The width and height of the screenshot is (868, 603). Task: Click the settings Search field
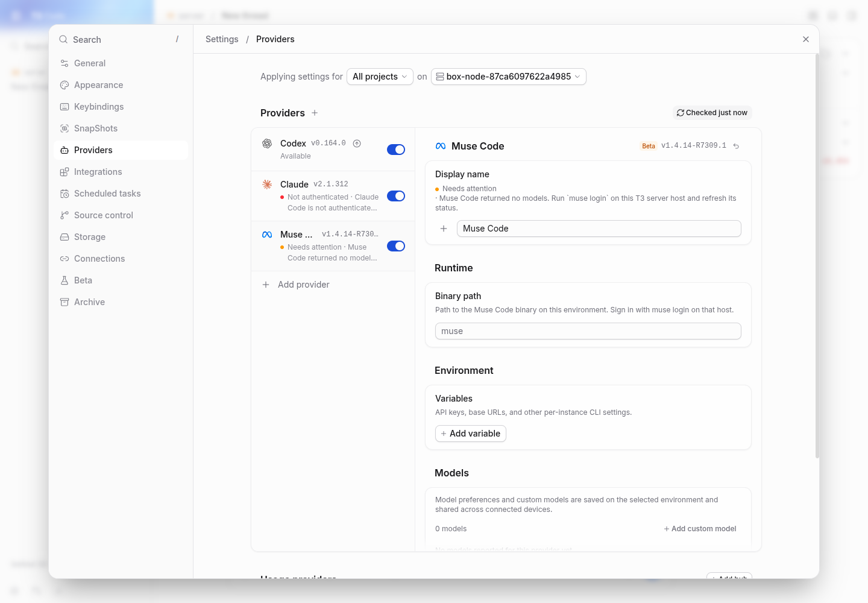121,39
